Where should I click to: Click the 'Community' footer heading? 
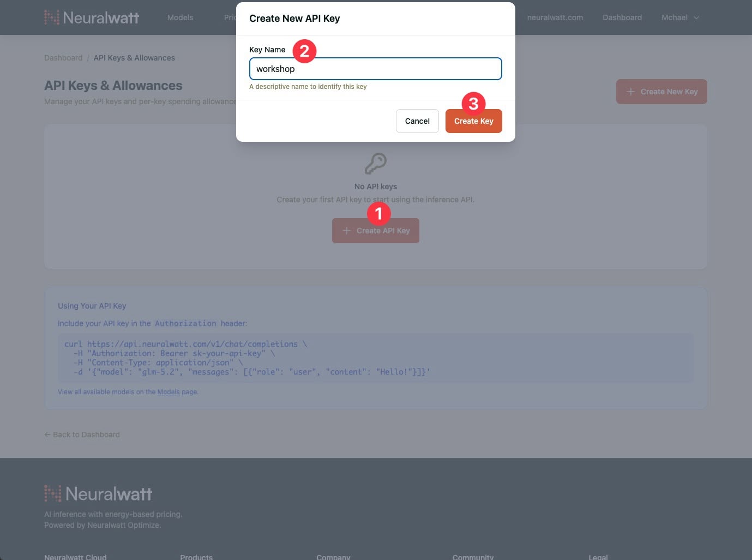click(473, 557)
